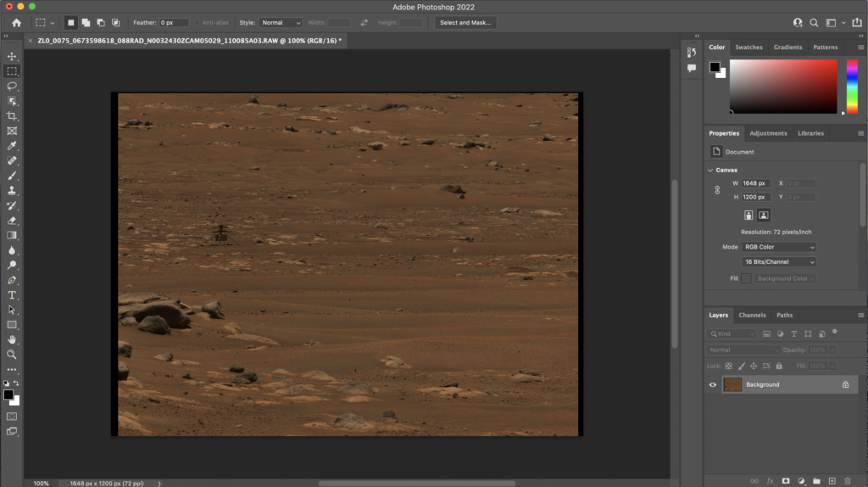Select the Move tool
The height and width of the screenshot is (487, 868).
click(x=12, y=56)
